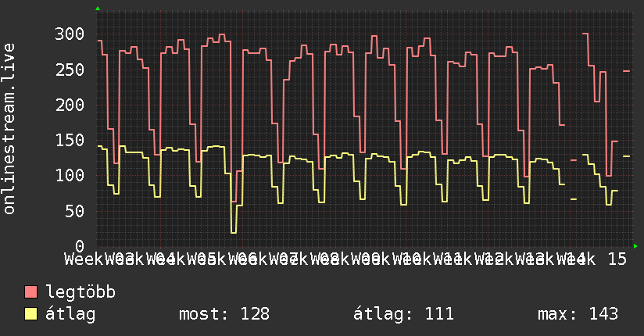Viewport: 644px width, 336px height.
Task: Click the 'átlag: 111' statistic
Action: 404,314
